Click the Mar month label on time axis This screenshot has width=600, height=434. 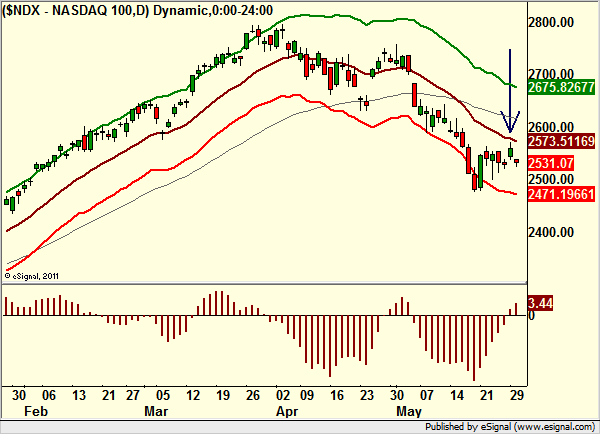point(156,411)
